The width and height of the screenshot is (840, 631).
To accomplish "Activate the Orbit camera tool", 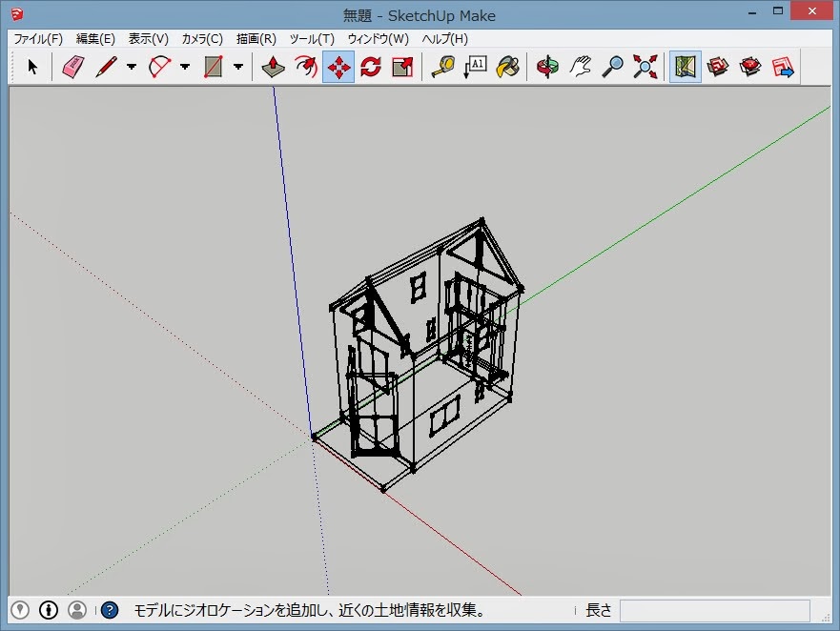I will (x=547, y=67).
